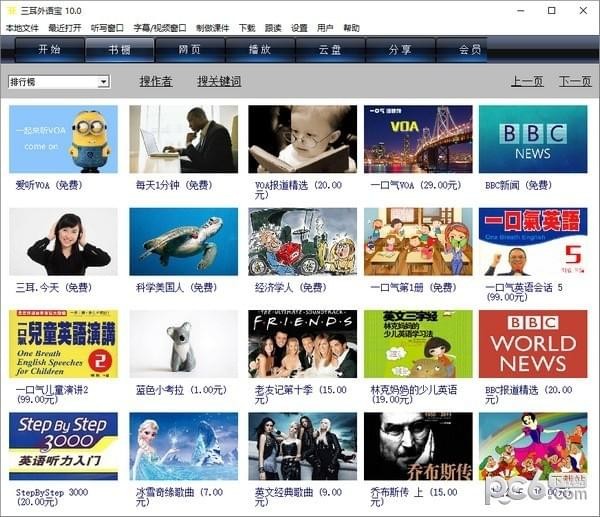Go to next page via 下一页

point(575,81)
